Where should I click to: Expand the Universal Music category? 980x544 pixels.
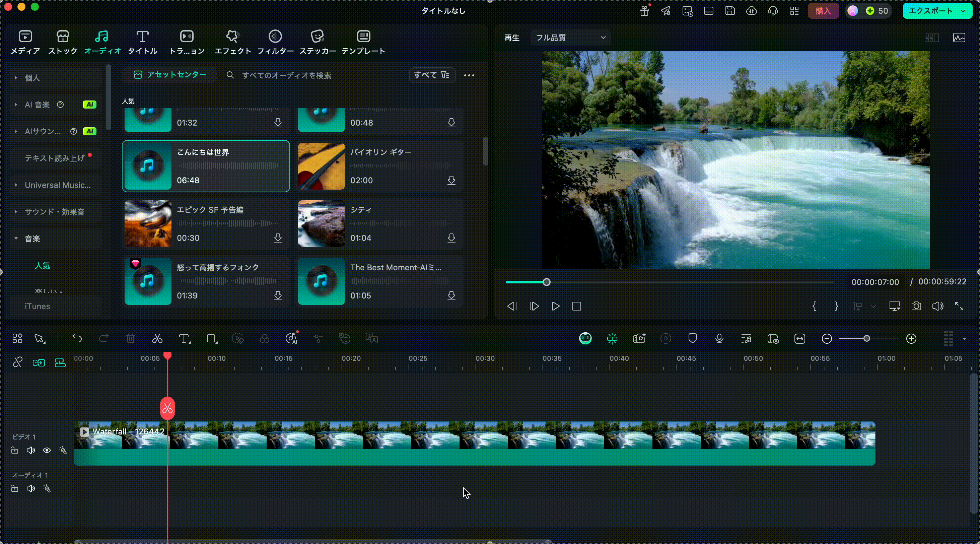16,185
